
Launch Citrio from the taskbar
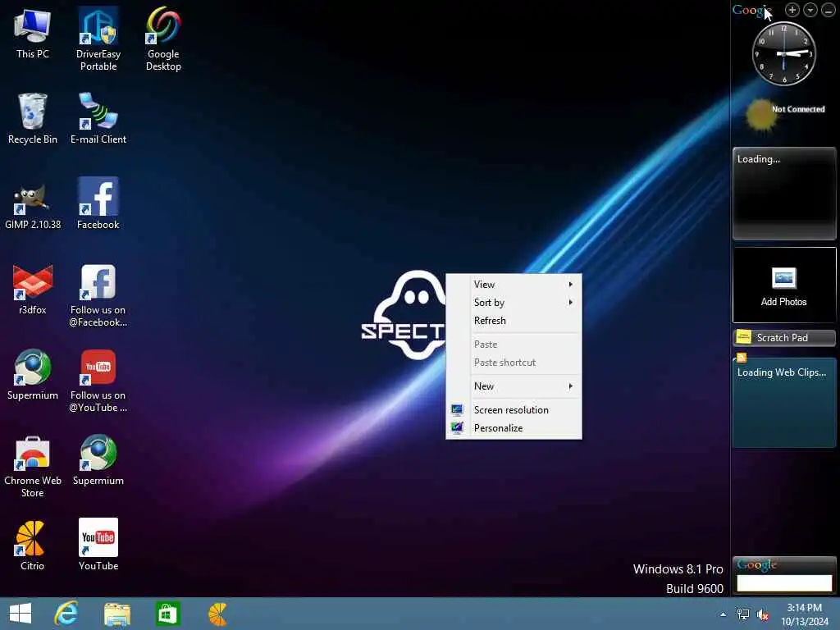tap(217, 614)
